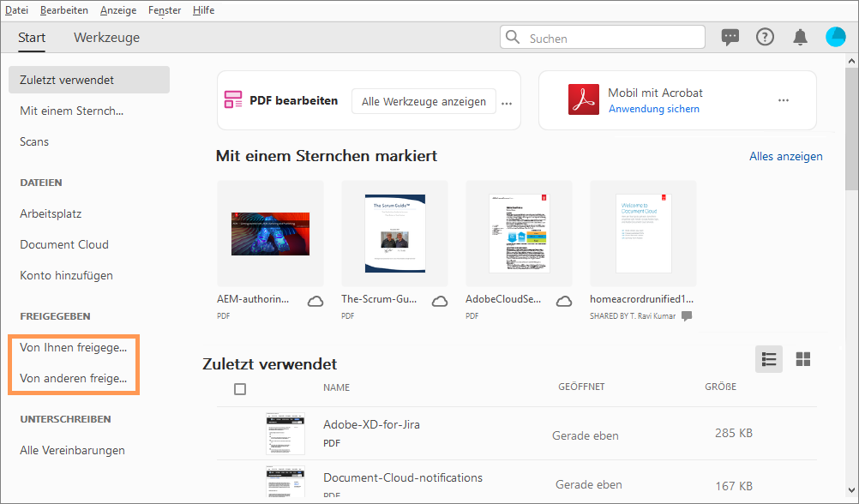
Task: Switch to list view
Action: pyautogui.click(x=769, y=359)
